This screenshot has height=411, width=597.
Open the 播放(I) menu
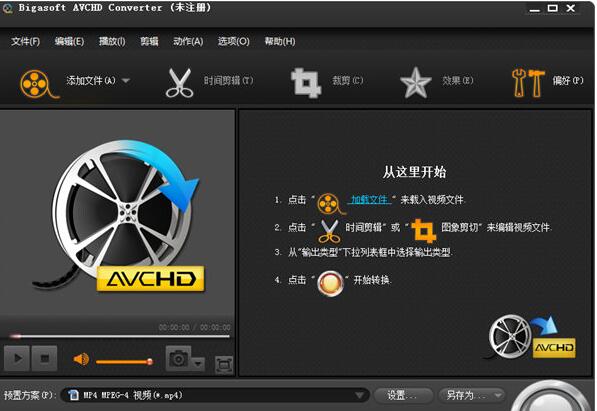pos(112,41)
